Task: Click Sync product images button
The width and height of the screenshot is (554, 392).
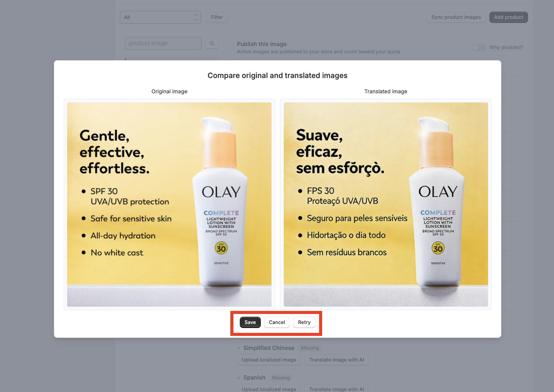Action: pos(456,17)
